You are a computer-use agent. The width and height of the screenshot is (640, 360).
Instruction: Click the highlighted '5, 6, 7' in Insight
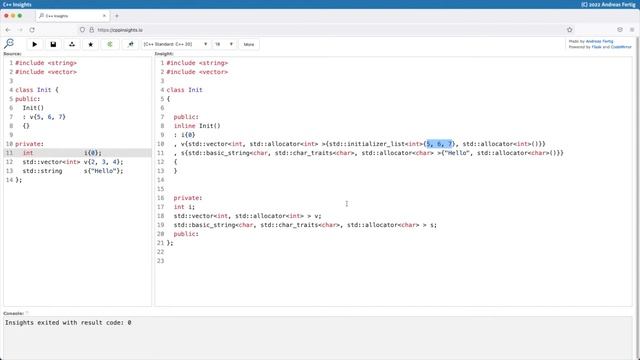(440, 144)
